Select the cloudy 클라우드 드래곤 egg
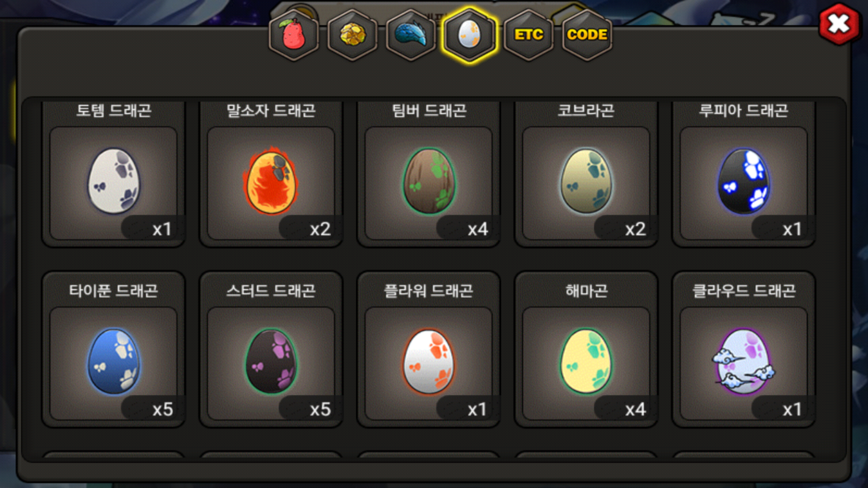This screenshot has width=868, height=488. (744, 361)
